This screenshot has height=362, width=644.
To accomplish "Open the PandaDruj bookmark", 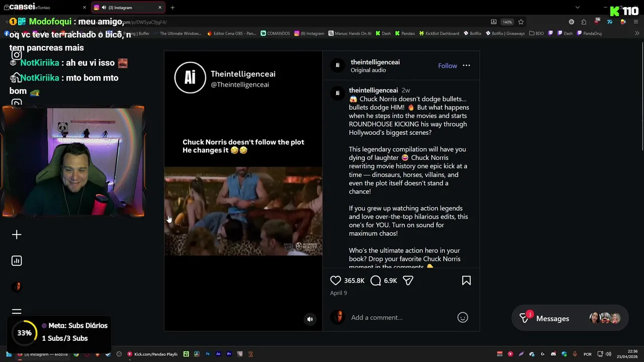I will [x=589, y=33].
